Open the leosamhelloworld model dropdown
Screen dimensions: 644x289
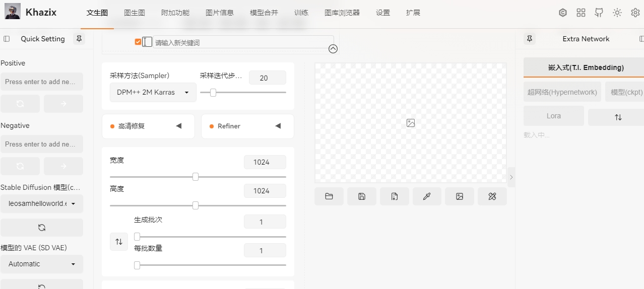coord(42,204)
